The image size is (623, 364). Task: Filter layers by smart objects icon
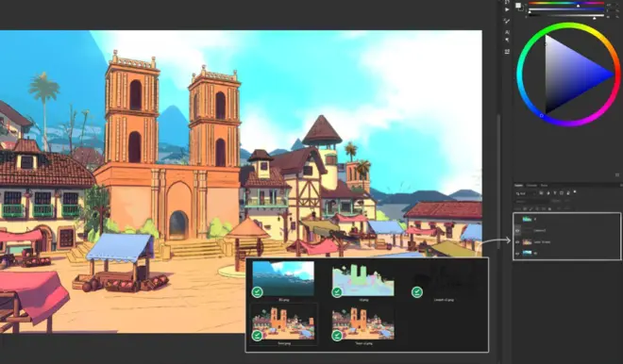click(568, 193)
